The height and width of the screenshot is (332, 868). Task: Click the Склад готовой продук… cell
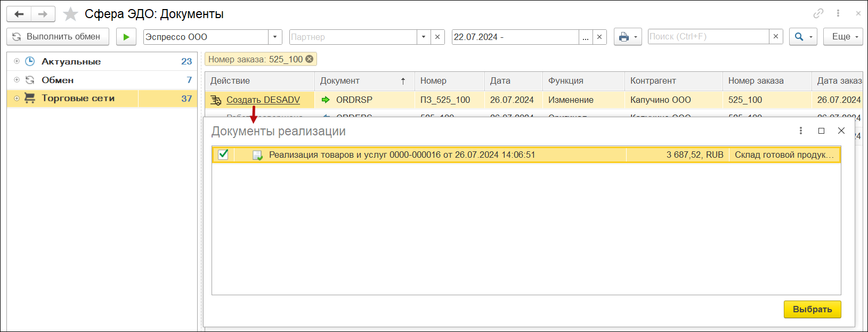coord(784,155)
